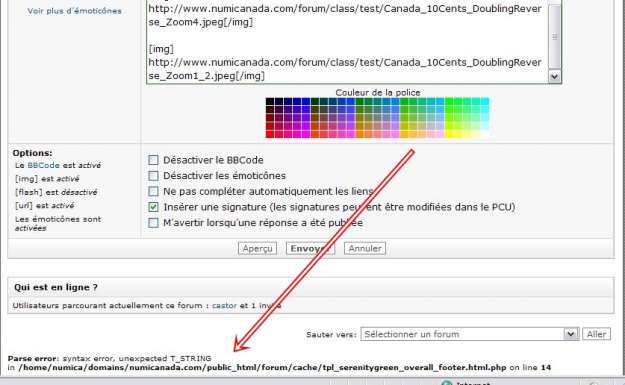The height and width of the screenshot is (385, 625).
Task: Pick the black color swatch
Action: pos(270,102)
